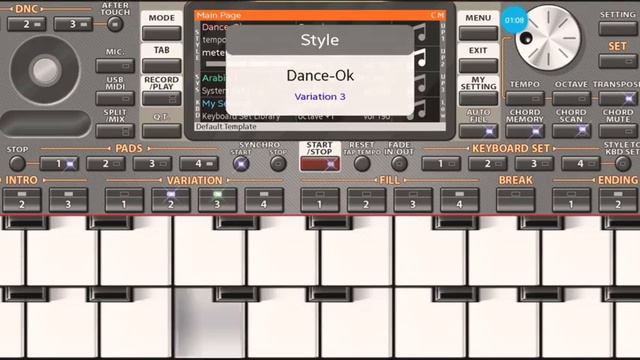Trigger PAD 4

[x=199, y=164]
